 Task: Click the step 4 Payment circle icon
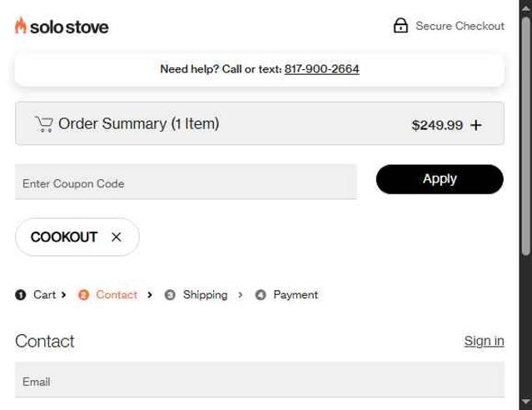tap(261, 295)
